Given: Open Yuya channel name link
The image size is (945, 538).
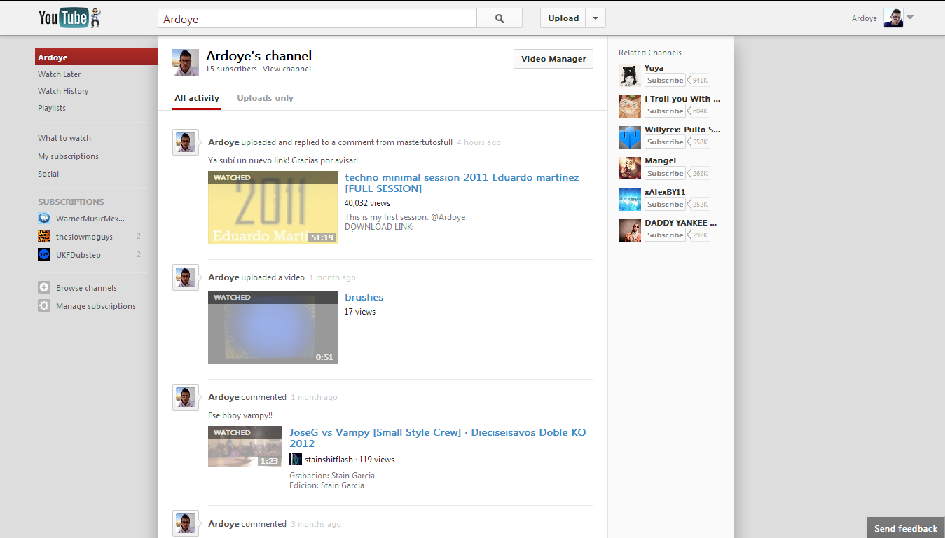Looking at the screenshot, I should (x=654, y=68).
